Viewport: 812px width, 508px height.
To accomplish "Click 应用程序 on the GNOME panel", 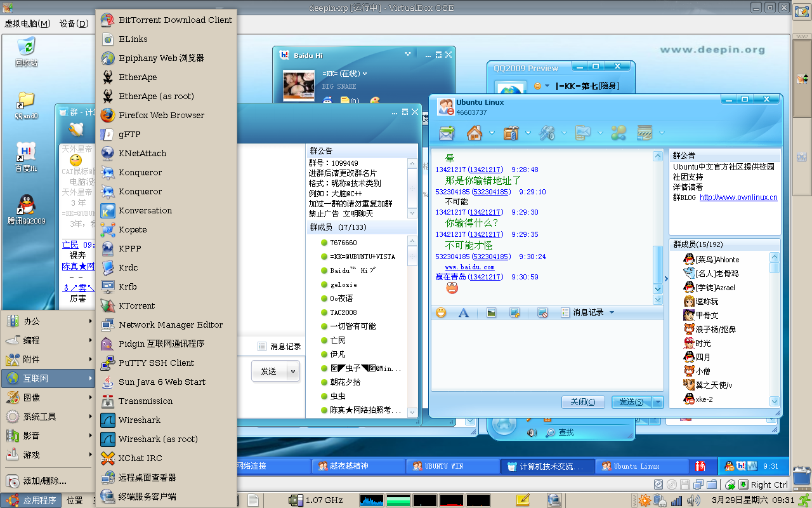I will click(x=32, y=500).
